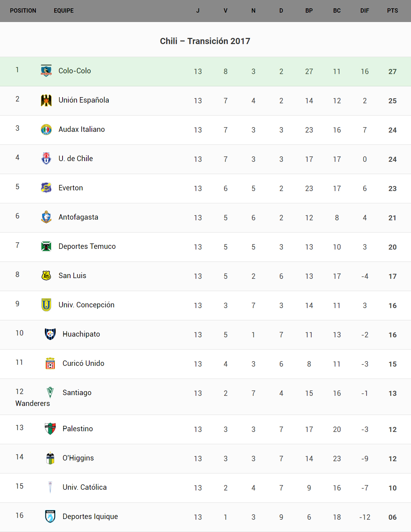Click the San Luis team badge
The image size is (411, 532).
(x=46, y=276)
